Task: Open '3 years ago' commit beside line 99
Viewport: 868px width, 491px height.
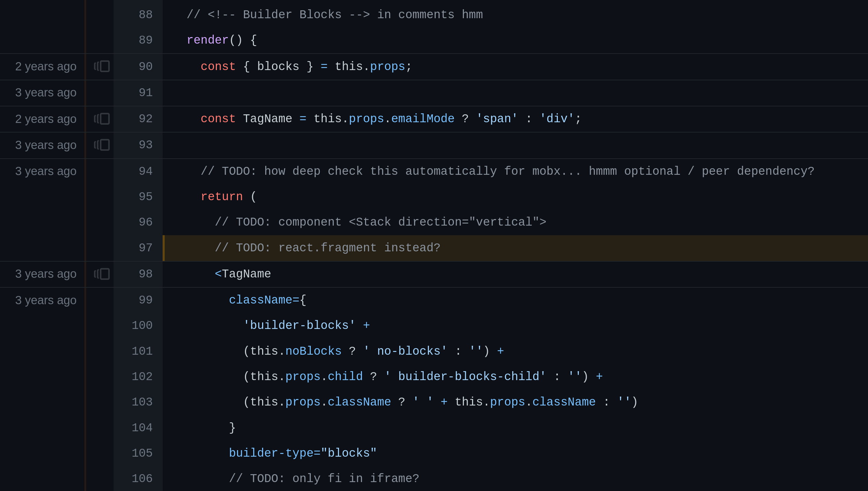Action: 46,300
